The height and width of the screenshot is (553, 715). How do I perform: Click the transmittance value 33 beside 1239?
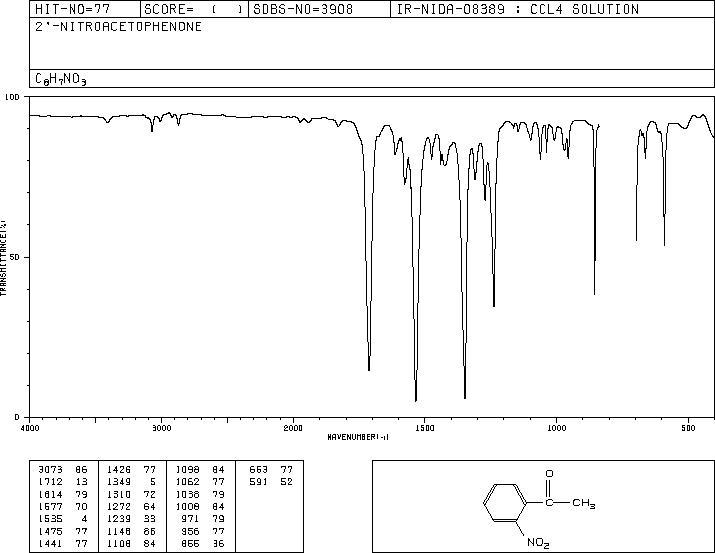pos(150,519)
